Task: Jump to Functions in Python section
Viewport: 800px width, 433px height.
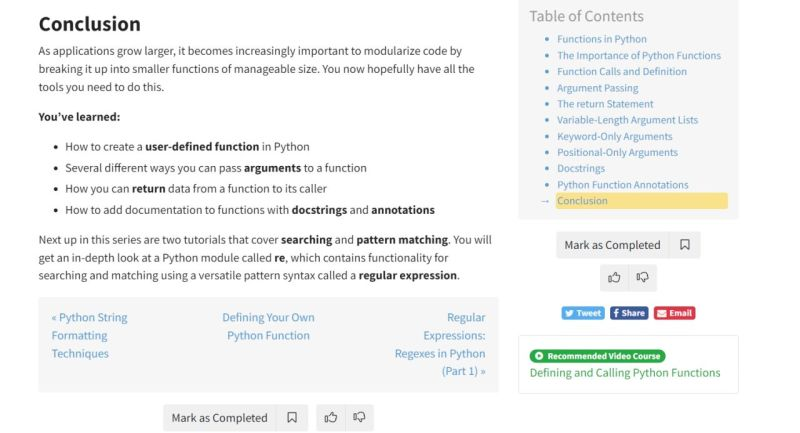Action: 601,40
